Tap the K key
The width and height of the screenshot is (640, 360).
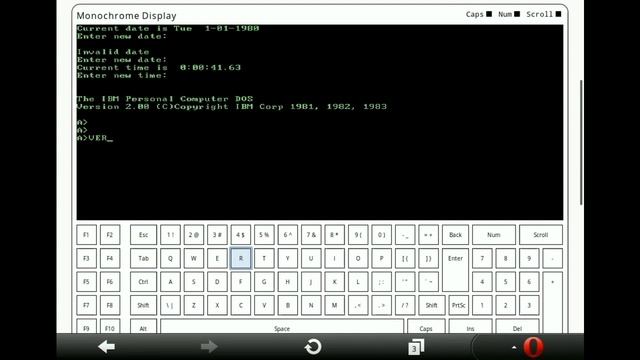334,282
